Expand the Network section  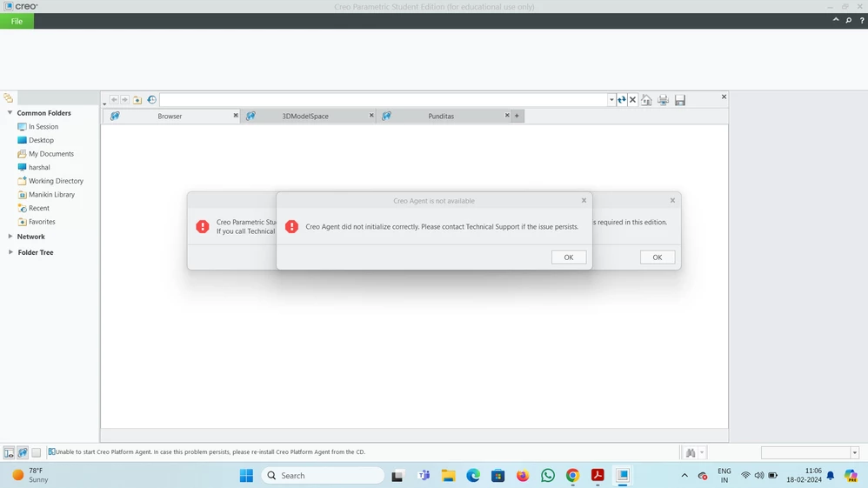(x=10, y=236)
